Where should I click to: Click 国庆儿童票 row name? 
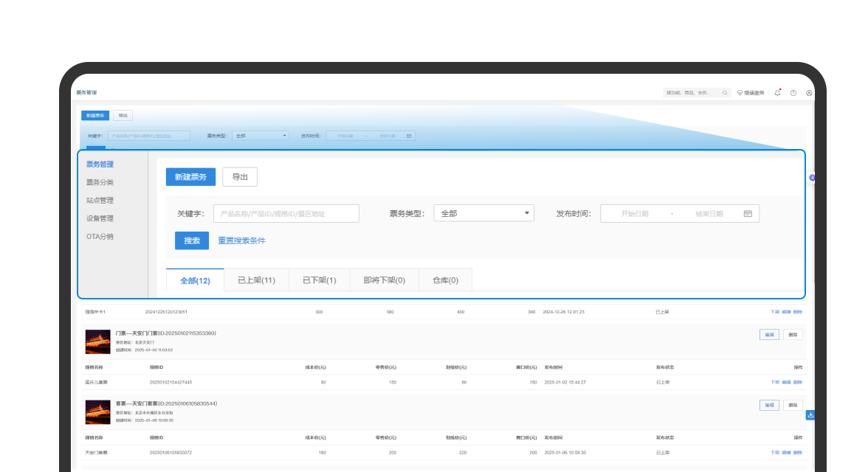(96, 382)
